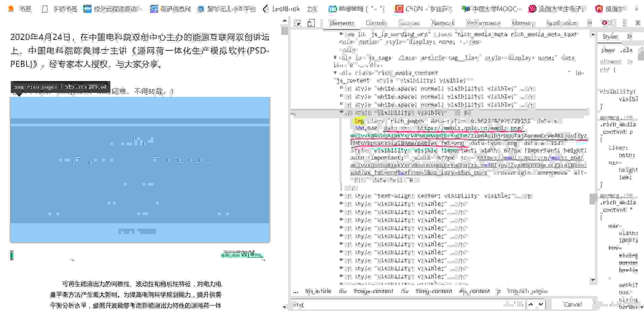Switch to the Elements tab
The image size is (644, 311).
click(342, 23)
